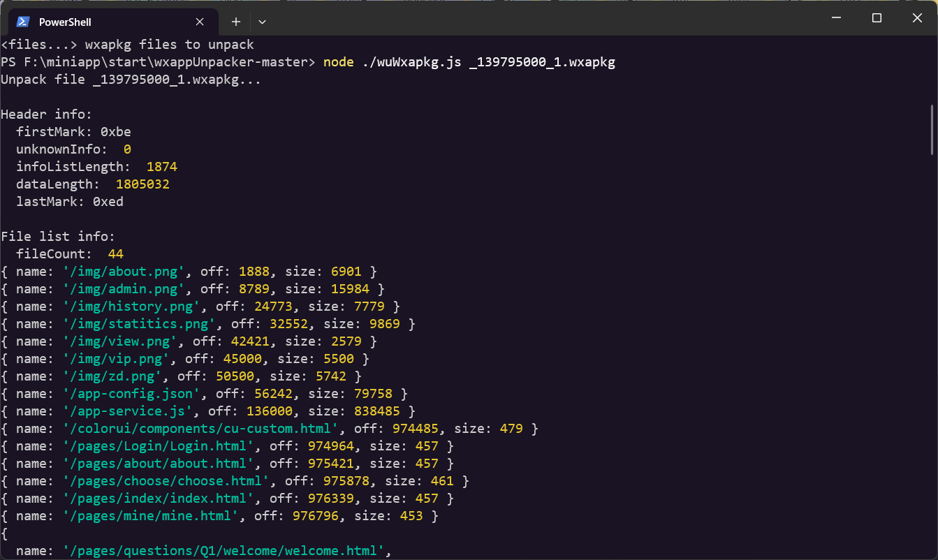This screenshot has height=560, width=938.
Task: Open a new terminal tab
Action: click(236, 22)
